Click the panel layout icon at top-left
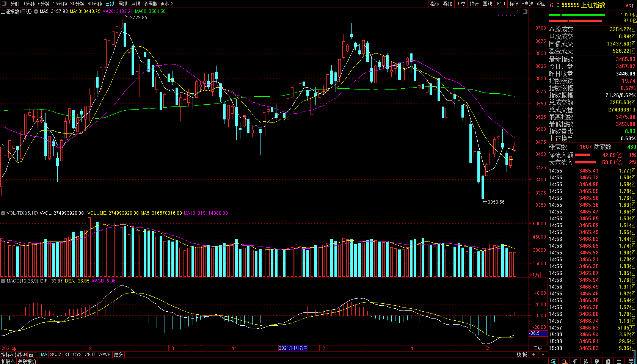Screen dimensions: 637x364 [x=4, y=4]
